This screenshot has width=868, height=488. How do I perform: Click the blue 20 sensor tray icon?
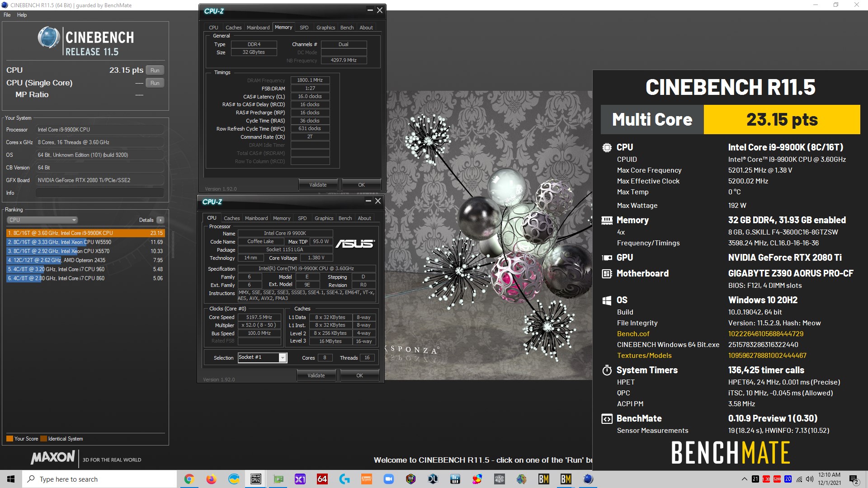[x=788, y=479]
